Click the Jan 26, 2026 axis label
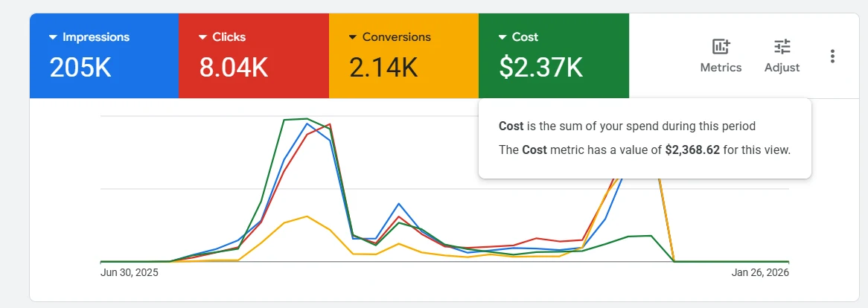868x308 pixels. click(x=760, y=272)
